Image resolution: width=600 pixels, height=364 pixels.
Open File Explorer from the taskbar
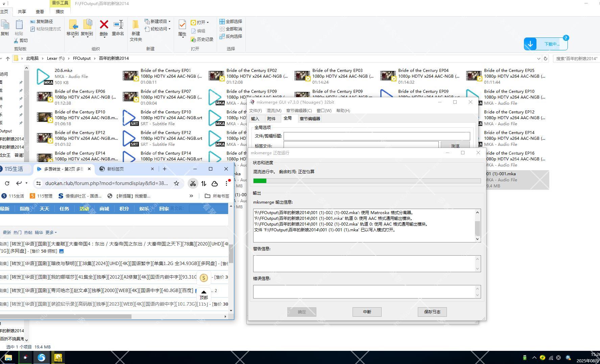pyautogui.click(x=8, y=357)
